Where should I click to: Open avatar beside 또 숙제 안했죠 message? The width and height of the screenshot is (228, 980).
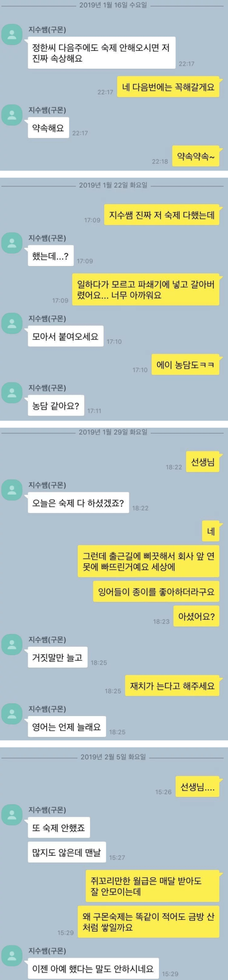coord(12,815)
